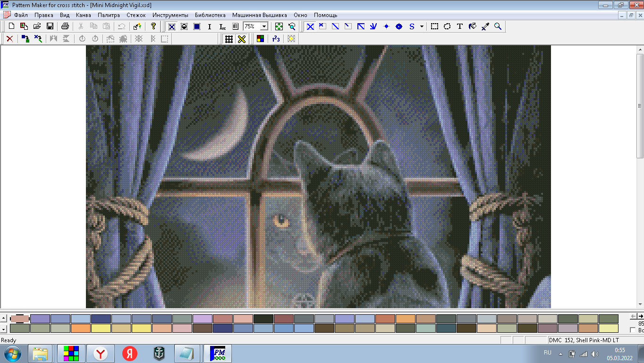Expand the specialty stitch S dropdown arrow

click(422, 26)
